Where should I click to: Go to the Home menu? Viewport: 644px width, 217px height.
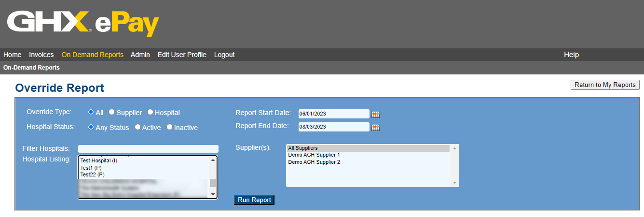coord(12,55)
